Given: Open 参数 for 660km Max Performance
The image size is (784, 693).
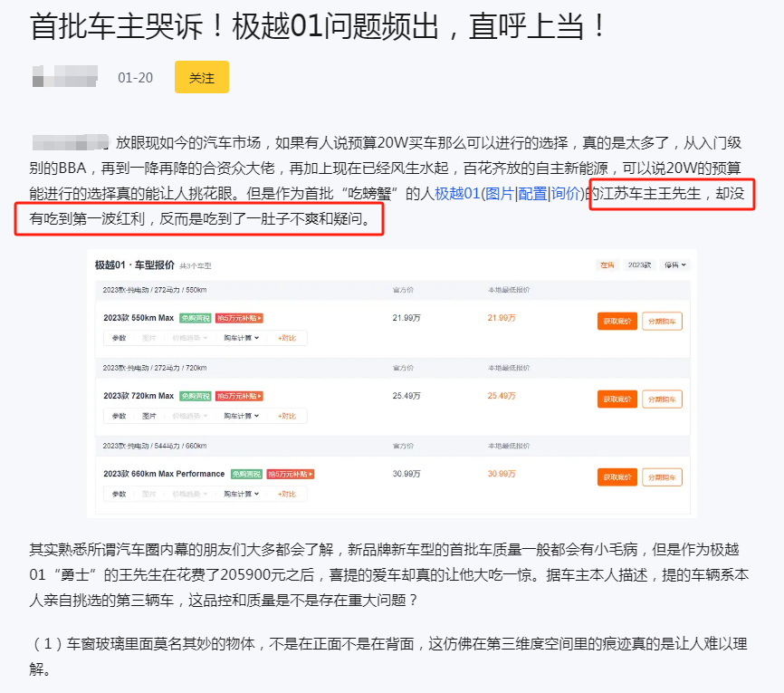Looking at the screenshot, I should coord(119,495).
